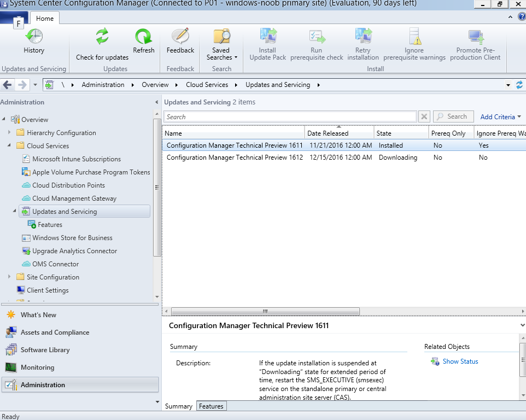Click the Home ribbon tab
Image resolution: width=526 pixels, height=420 pixels.
point(45,19)
